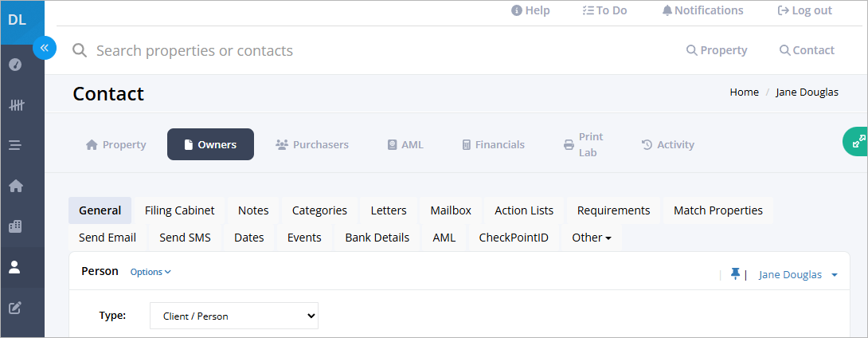Open the Financials section tab
The height and width of the screenshot is (338, 868).
493,144
